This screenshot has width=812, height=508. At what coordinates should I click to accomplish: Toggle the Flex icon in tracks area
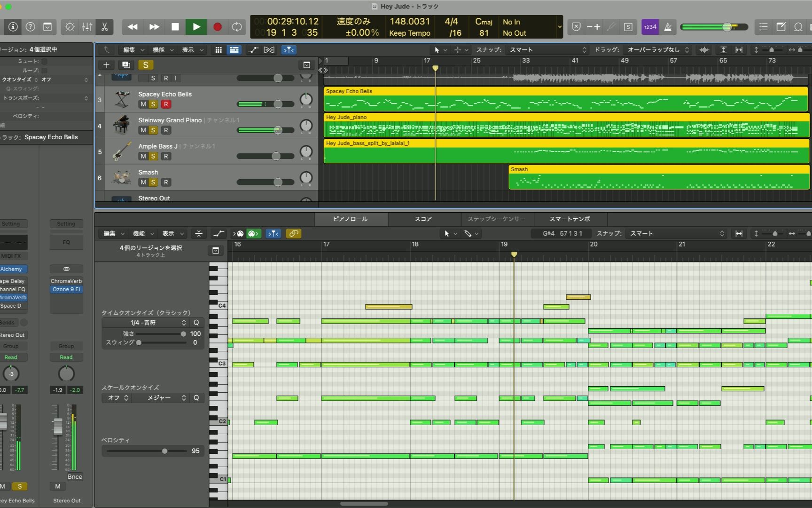click(x=269, y=50)
